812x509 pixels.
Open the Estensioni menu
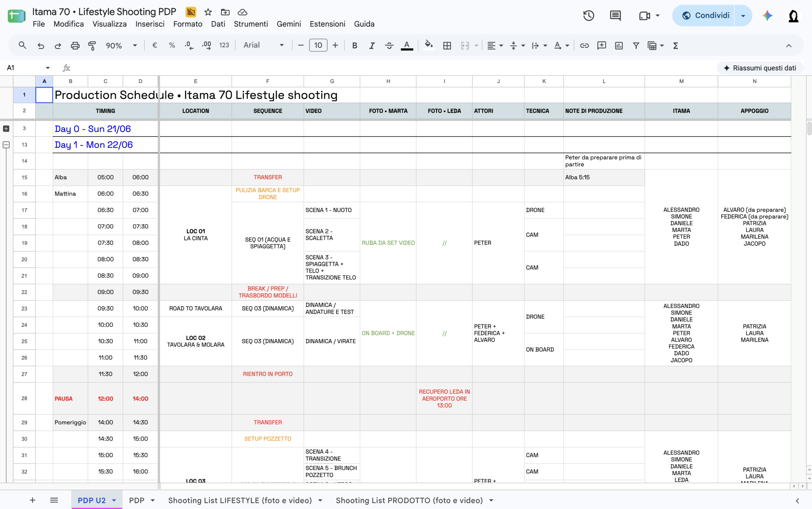pyautogui.click(x=327, y=24)
